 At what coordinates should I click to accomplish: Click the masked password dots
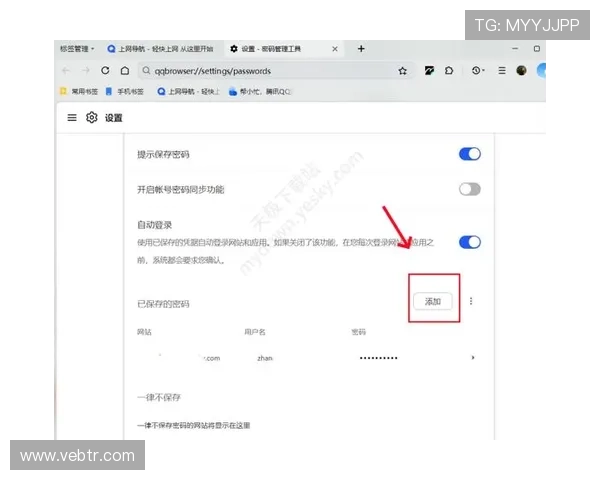pyautogui.click(x=378, y=358)
